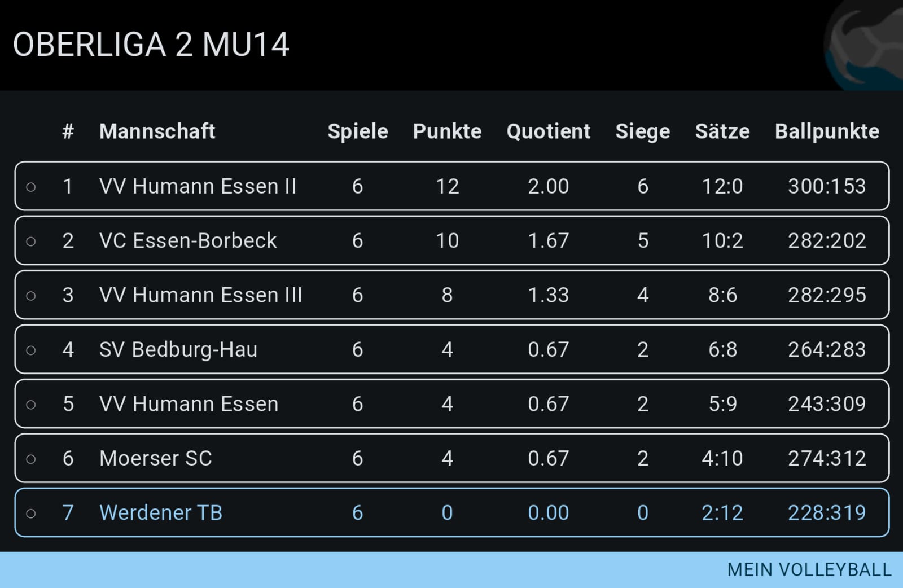
Task: Click the Ballpunkte column header
Action: pyautogui.click(x=827, y=131)
